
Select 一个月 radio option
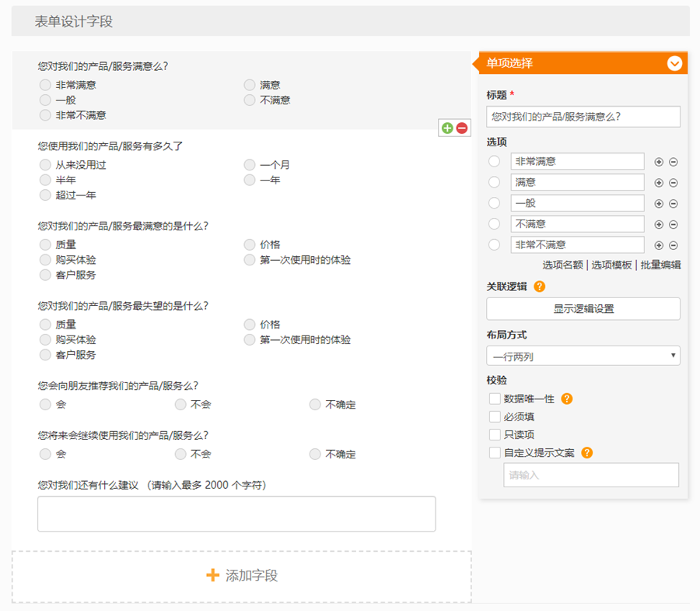click(x=250, y=165)
